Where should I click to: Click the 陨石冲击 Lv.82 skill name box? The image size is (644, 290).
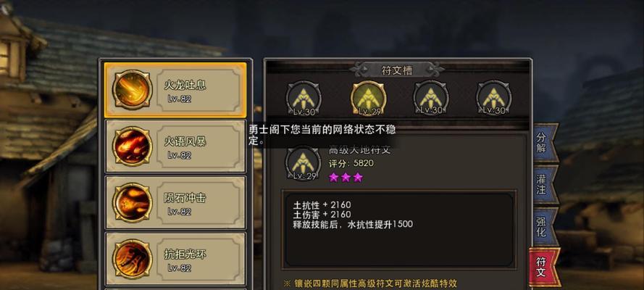[x=198, y=203]
